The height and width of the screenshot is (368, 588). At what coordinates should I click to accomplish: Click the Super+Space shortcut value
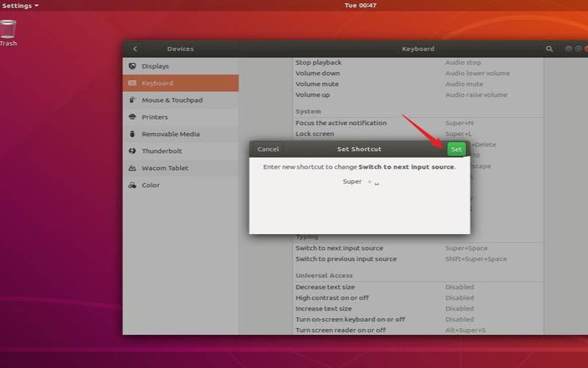(x=467, y=248)
